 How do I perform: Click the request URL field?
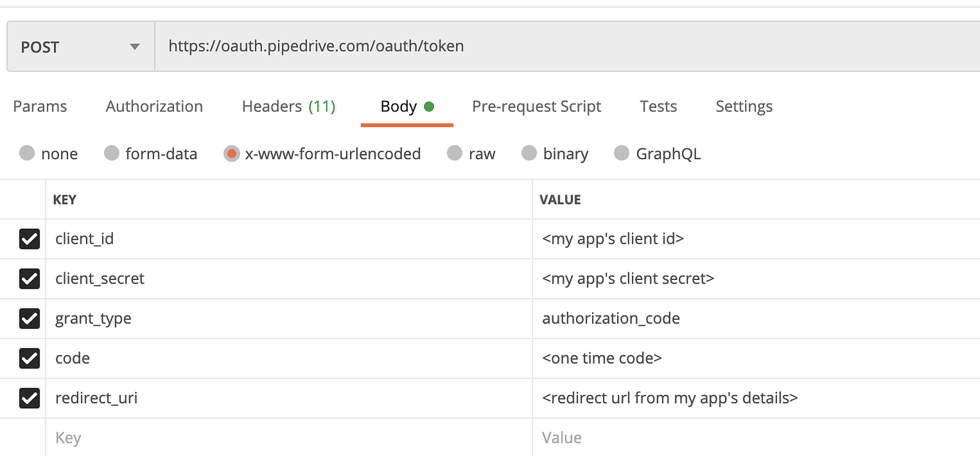pyautogui.click(x=497, y=45)
